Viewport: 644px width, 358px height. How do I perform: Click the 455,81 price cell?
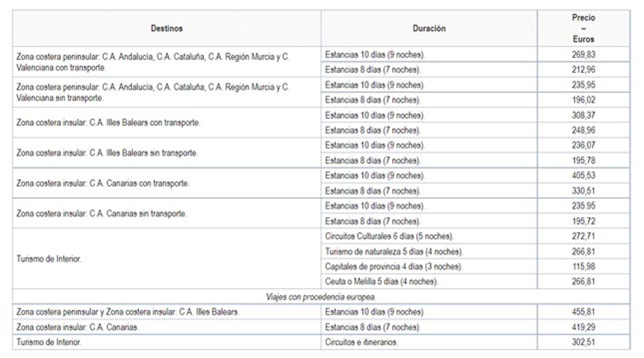[x=584, y=312]
